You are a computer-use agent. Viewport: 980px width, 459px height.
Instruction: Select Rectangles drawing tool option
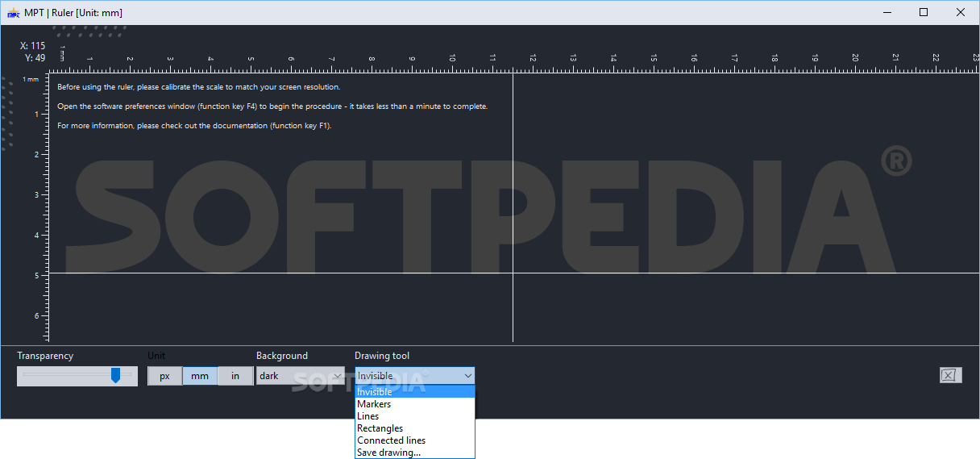click(415, 428)
